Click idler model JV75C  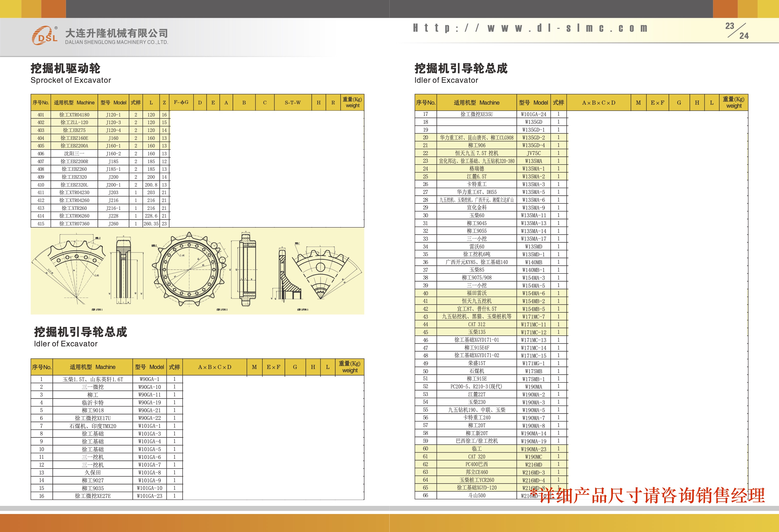tap(533, 153)
